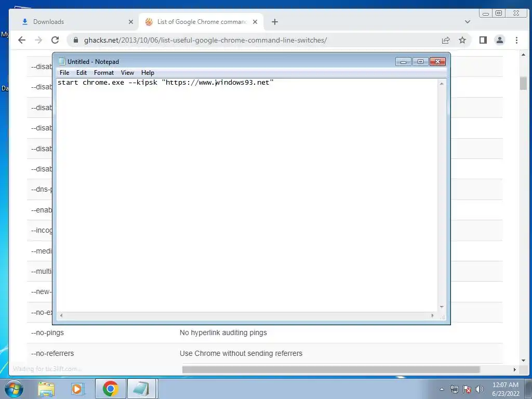532x399 pixels.
Task: Click Notepad vertical scrollbar up arrow
Action: [442, 84]
